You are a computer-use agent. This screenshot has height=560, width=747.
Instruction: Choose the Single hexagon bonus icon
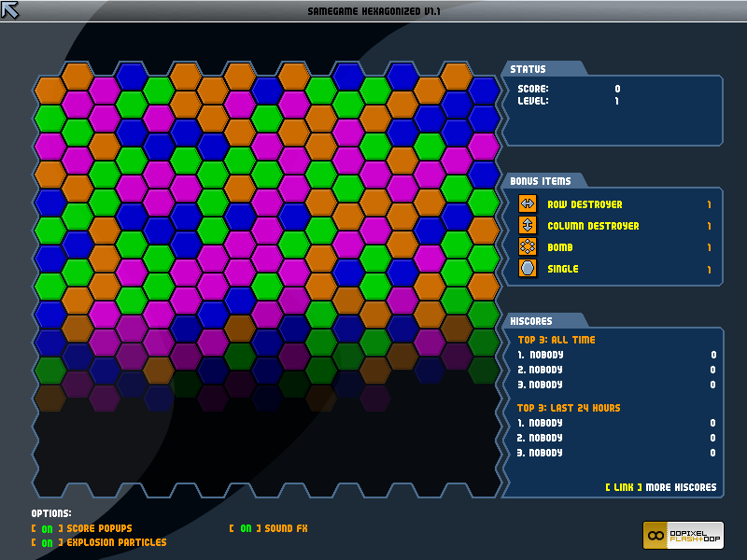click(528, 268)
